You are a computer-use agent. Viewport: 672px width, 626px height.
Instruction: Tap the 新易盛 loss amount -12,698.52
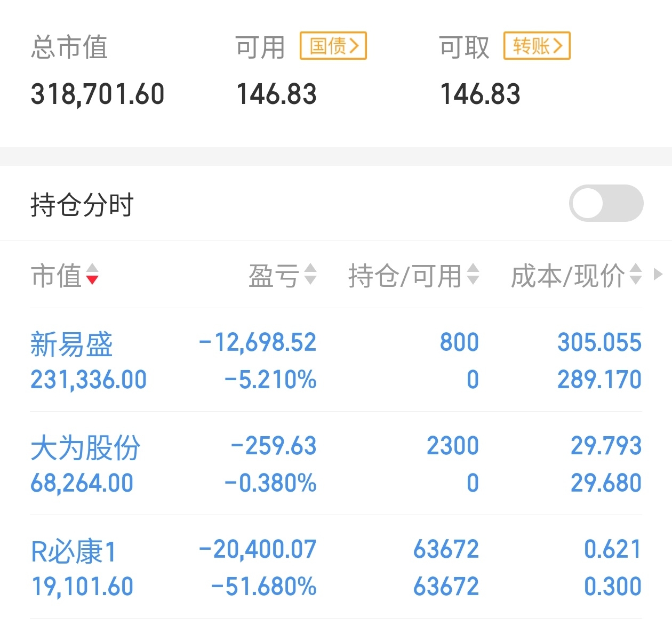click(258, 342)
